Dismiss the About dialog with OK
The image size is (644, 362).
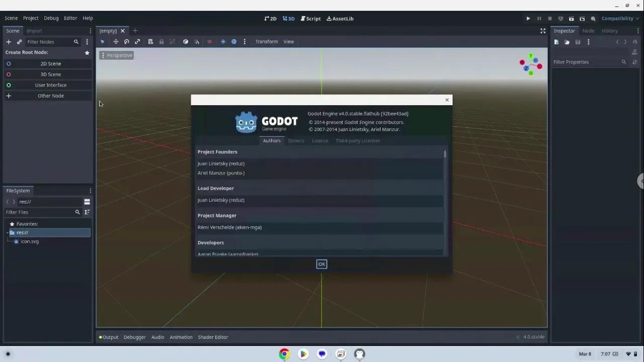pos(321,264)
